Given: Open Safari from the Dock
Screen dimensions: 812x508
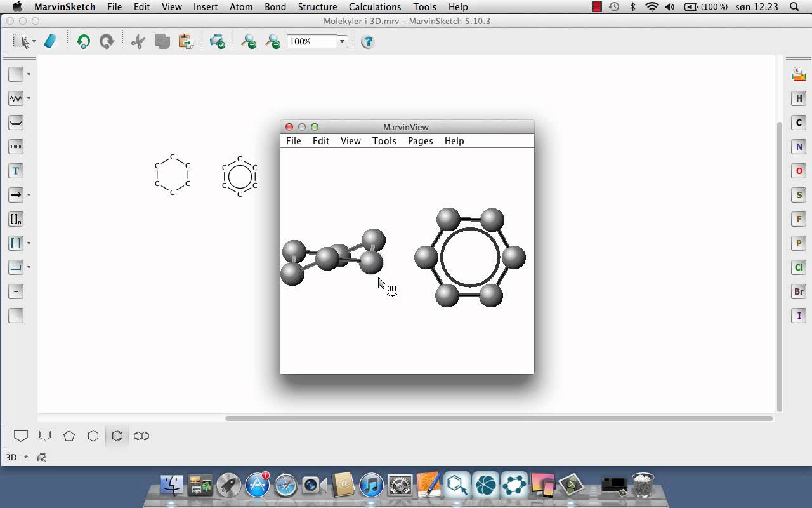Looking at the screenshot, I should click(x=285, y=486).
